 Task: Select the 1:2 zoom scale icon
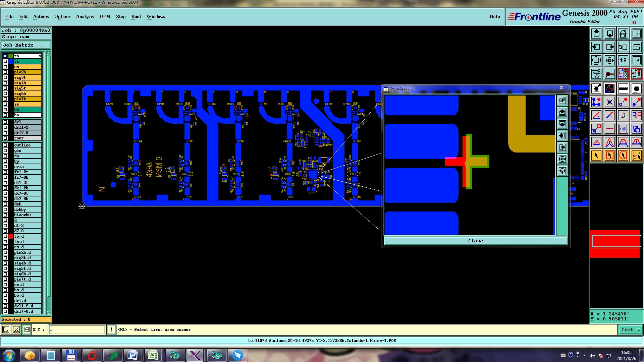pyautogui.click(x=623, y=60)
